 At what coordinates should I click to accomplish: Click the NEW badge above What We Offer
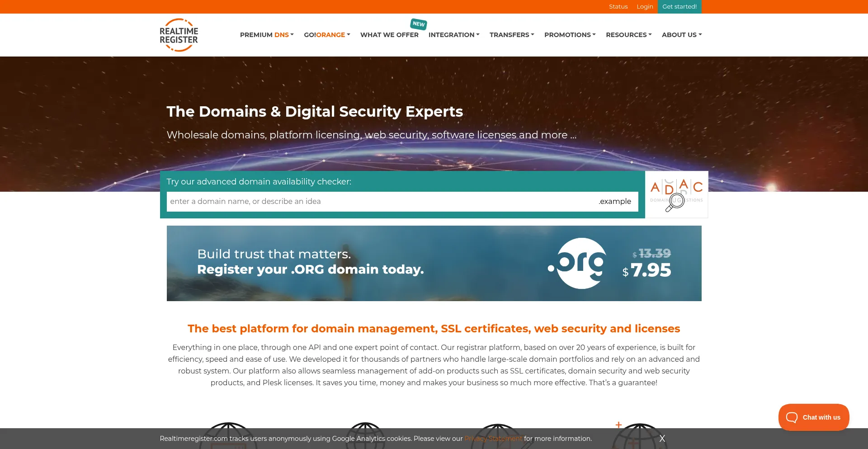418,24
